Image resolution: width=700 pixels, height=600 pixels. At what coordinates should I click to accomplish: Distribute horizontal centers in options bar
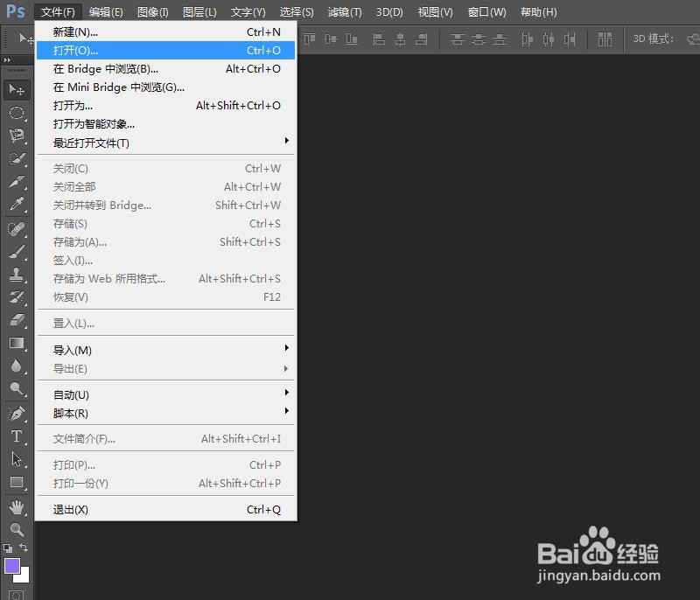click(549, 39)
